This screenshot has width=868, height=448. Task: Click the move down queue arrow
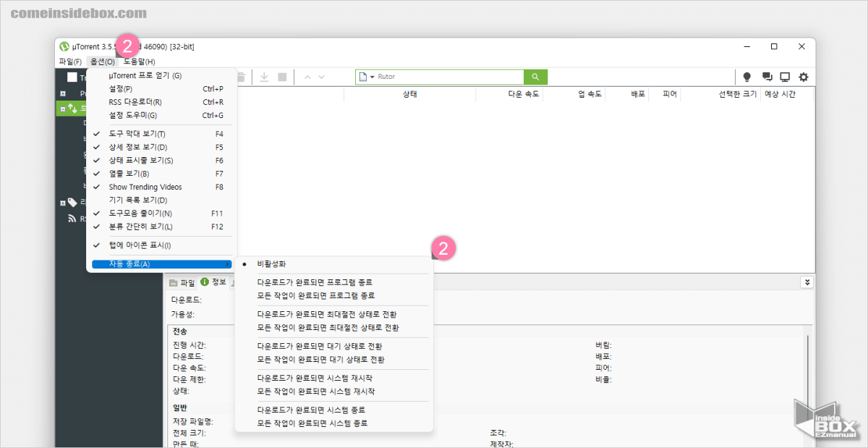(321, 77)
